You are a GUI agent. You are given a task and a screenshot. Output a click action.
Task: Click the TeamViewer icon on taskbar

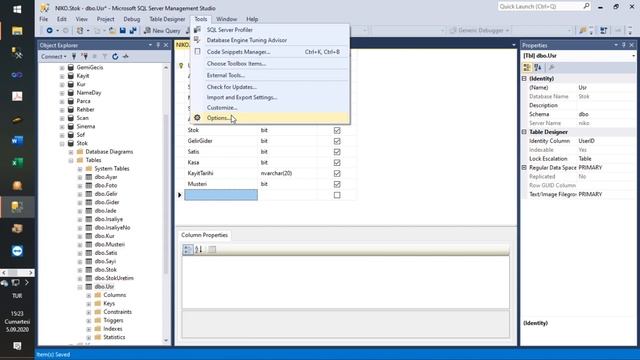click(x=17, y=251)
